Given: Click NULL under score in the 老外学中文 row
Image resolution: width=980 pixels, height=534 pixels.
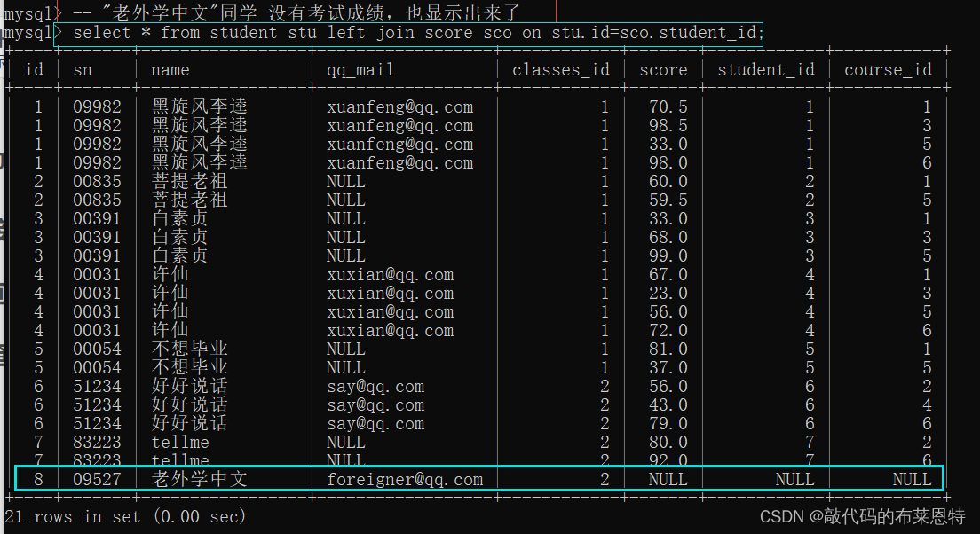Looking at the screenshot, I should pos(668,480).
